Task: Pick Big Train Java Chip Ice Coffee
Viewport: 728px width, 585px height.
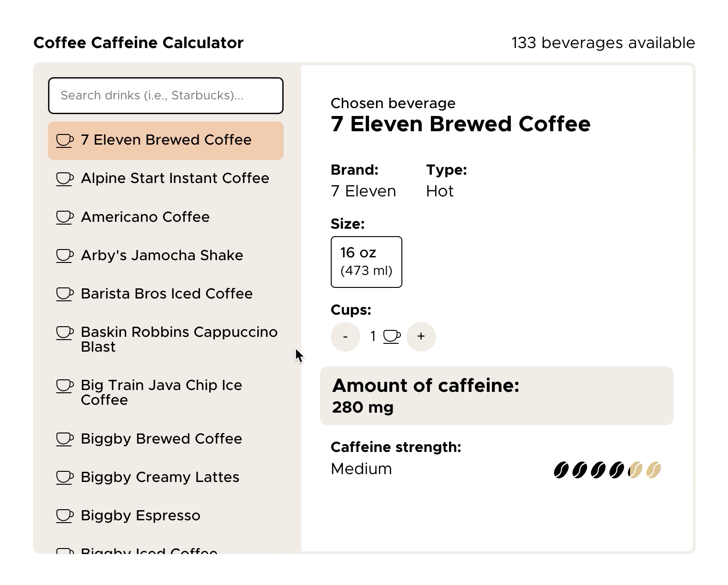Action: pos(161,392)
